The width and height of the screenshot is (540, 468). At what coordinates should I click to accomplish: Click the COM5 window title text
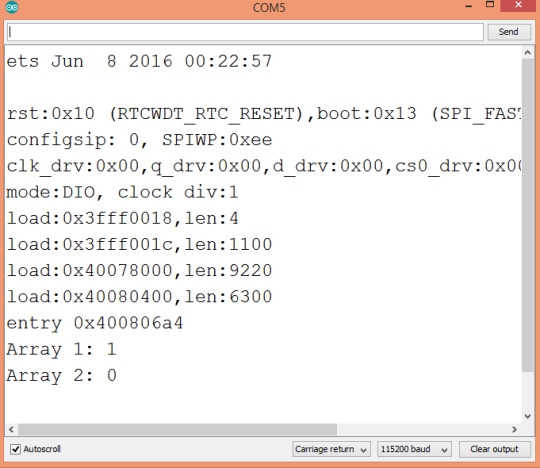[269, 8]
